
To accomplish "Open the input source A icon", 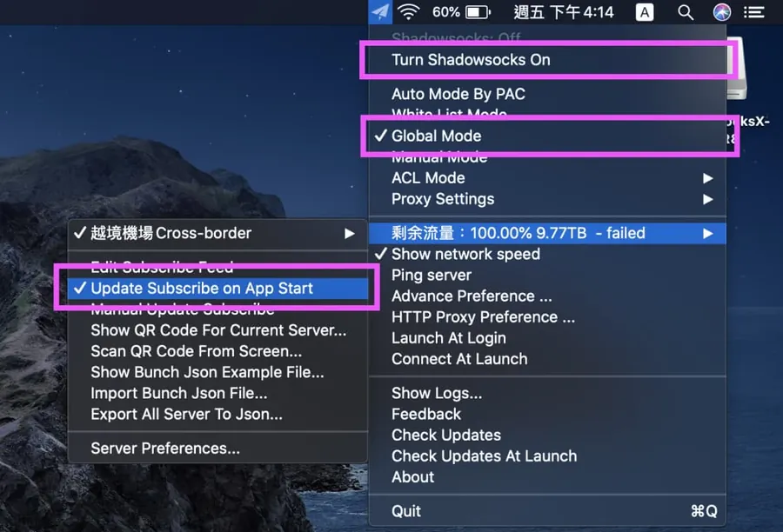I will [x=644, y=12].
